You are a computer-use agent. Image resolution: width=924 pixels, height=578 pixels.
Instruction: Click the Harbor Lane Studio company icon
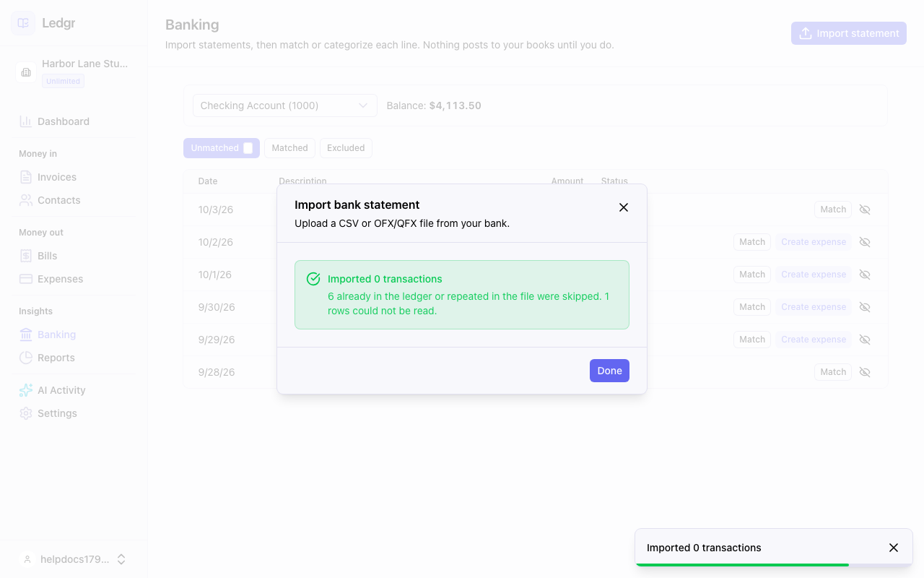tap(26, 72)
